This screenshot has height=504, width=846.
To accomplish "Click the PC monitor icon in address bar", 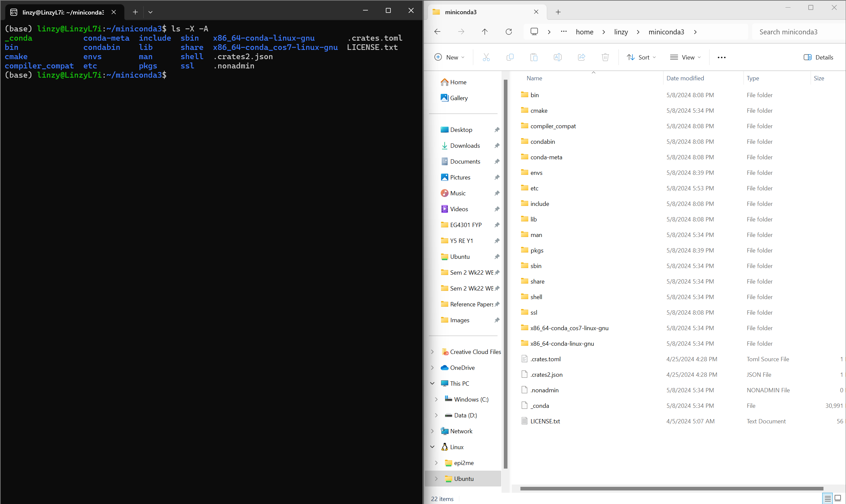I will tap(534, 32).
